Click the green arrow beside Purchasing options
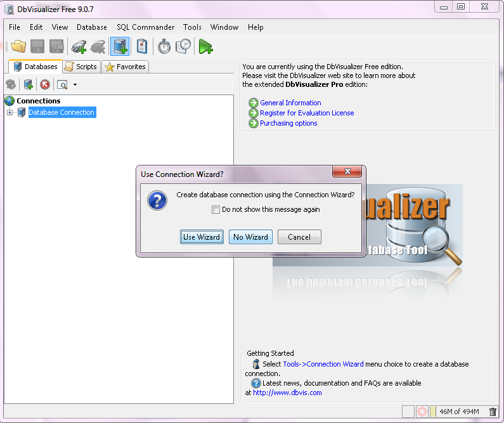Image resolution: width=504 pixels, height=423 pixels. pyautogui.click(x=254, y=123)
